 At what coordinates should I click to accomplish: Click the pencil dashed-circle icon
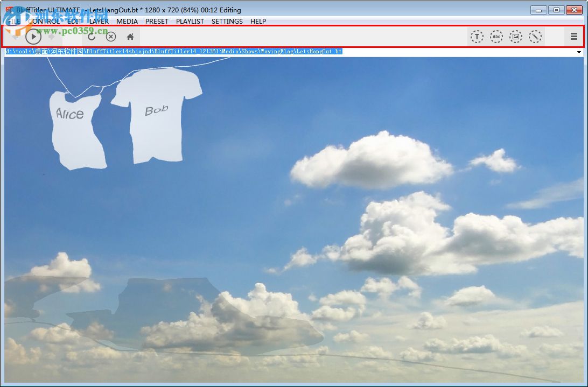pyautogui.click(x=535, y=37)
